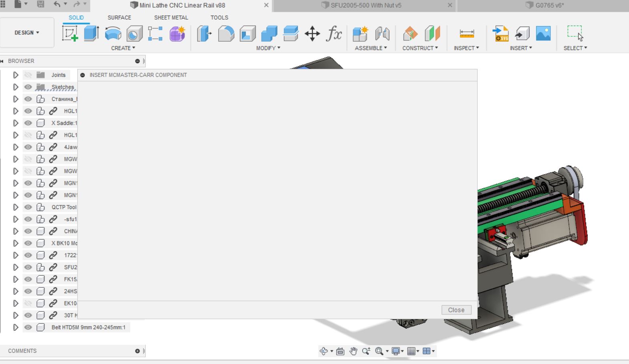
Task: Open Change Parameters (fx) dialog
Action: 334,34
